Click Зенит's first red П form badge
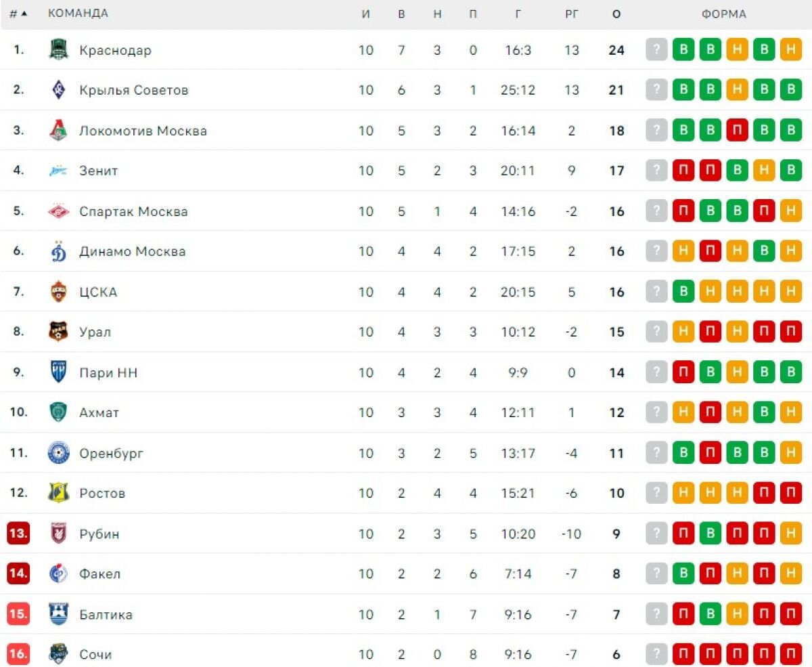812x667 pixels. (683, 171)
